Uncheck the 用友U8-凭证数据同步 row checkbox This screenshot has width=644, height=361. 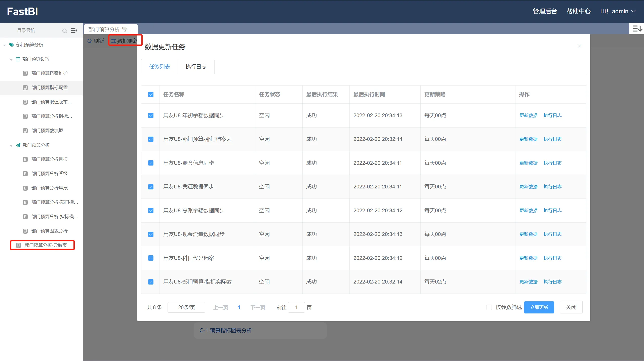(151, 187)
